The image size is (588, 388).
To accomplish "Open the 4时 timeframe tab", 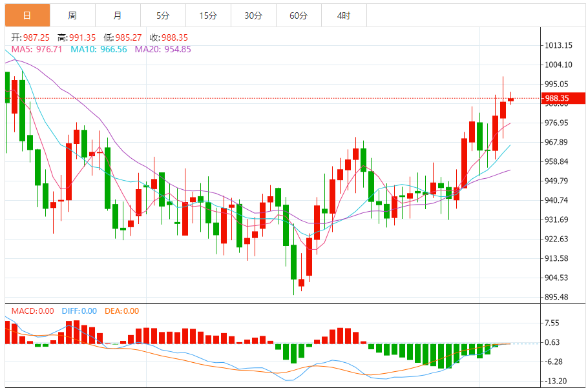I will [344, 15].
